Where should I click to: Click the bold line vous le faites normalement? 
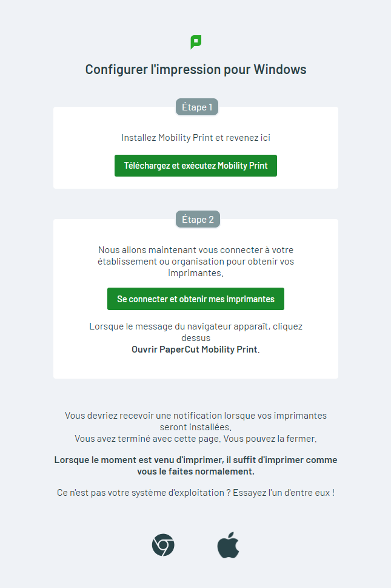coord(196,471)
